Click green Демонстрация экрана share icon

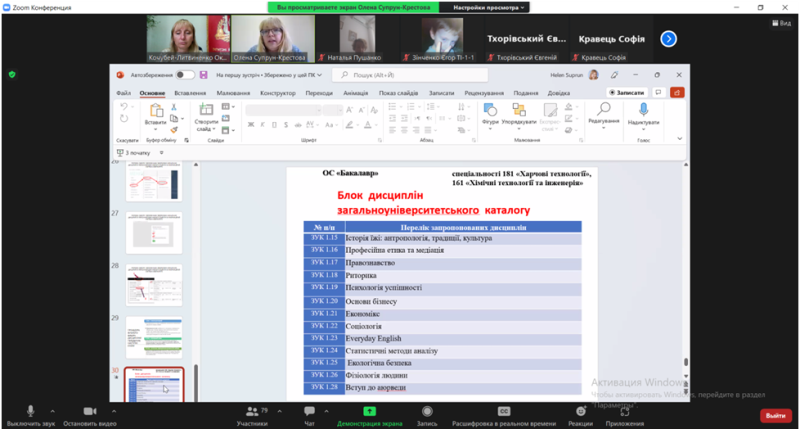(372, 410)
